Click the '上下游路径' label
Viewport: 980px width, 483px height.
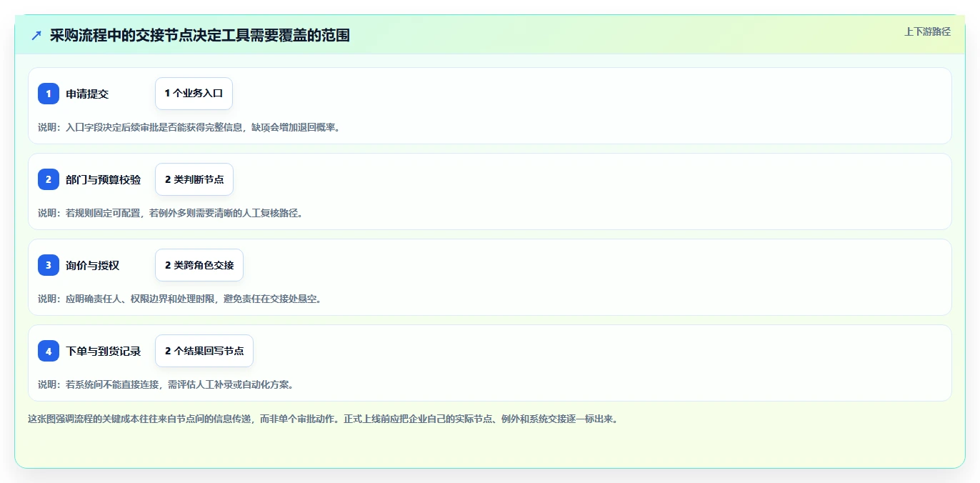pyautogui.click(x=927, y=31)
